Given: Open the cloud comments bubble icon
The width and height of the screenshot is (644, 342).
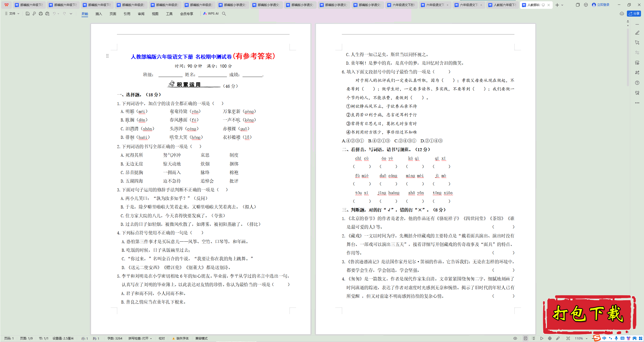Looking at the screenshot, I should pos(622,14).
